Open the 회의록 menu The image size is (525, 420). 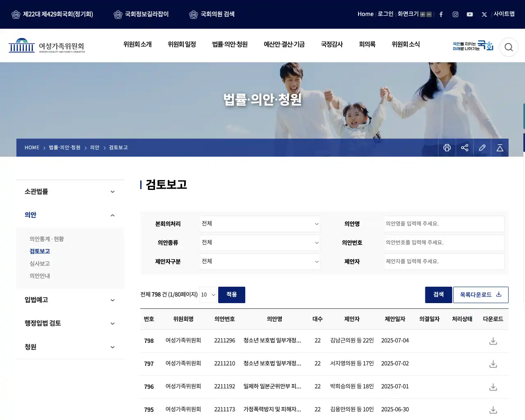[x=367, y=44]
